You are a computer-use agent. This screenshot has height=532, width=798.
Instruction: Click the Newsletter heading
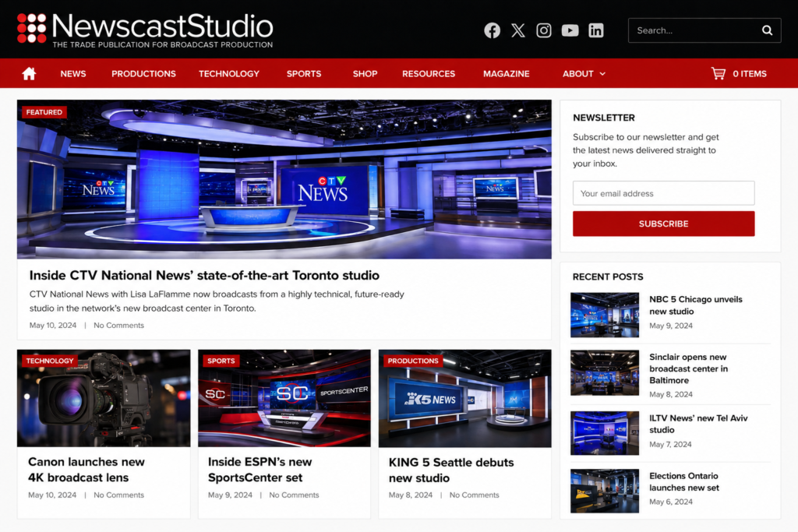coord(604,118)
